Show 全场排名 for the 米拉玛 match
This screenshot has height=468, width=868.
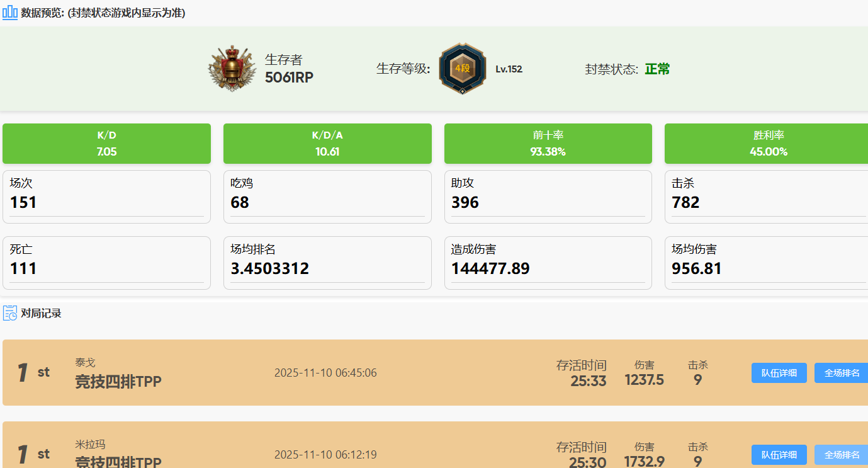842,455
